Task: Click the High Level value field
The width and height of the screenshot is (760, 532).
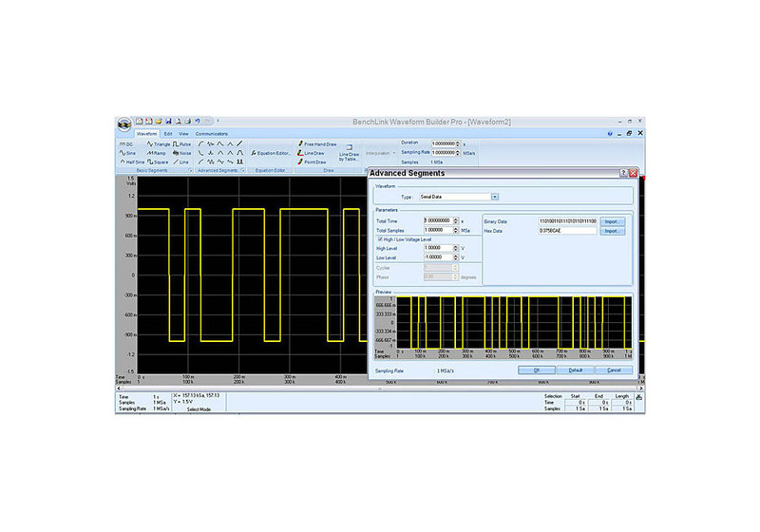Action: tap(438, 248)
